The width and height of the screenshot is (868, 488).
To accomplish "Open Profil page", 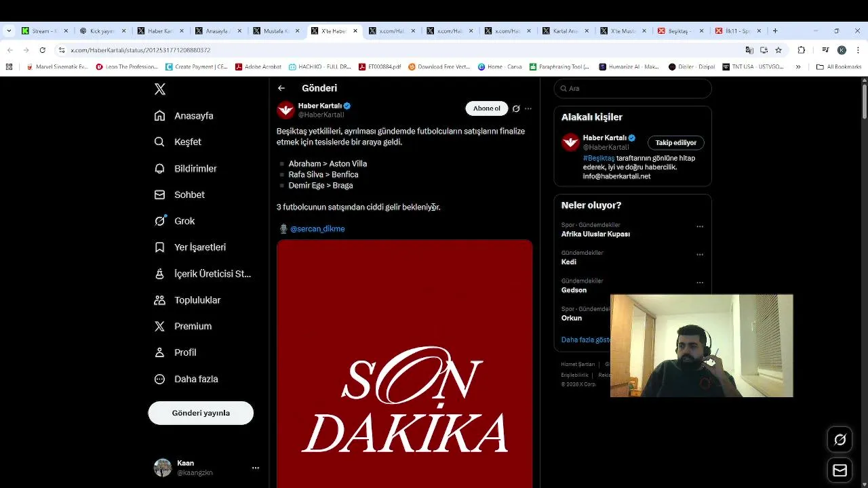I will (x=176, y=352).
